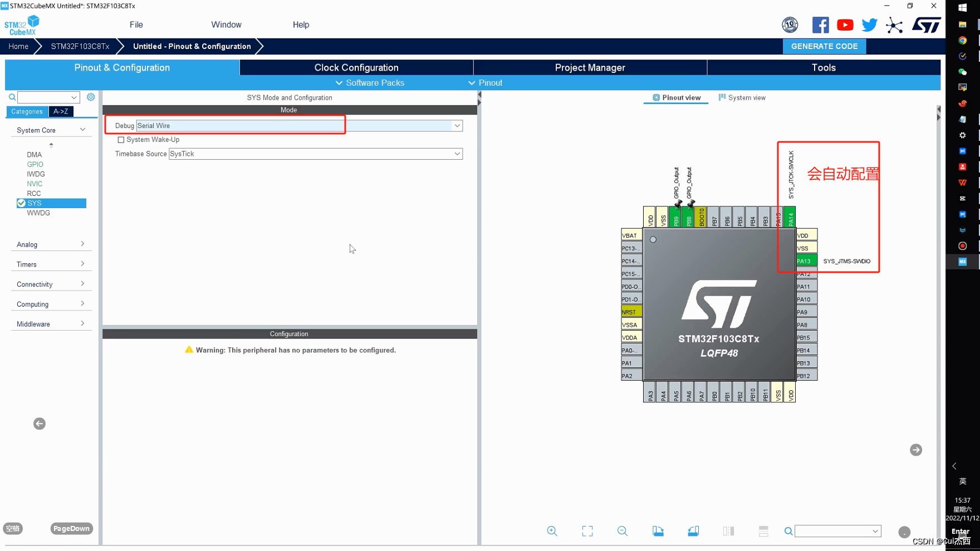Open the File menu
Image resolution: width=980 pixels, height=551 pixels.
[136, 24]
